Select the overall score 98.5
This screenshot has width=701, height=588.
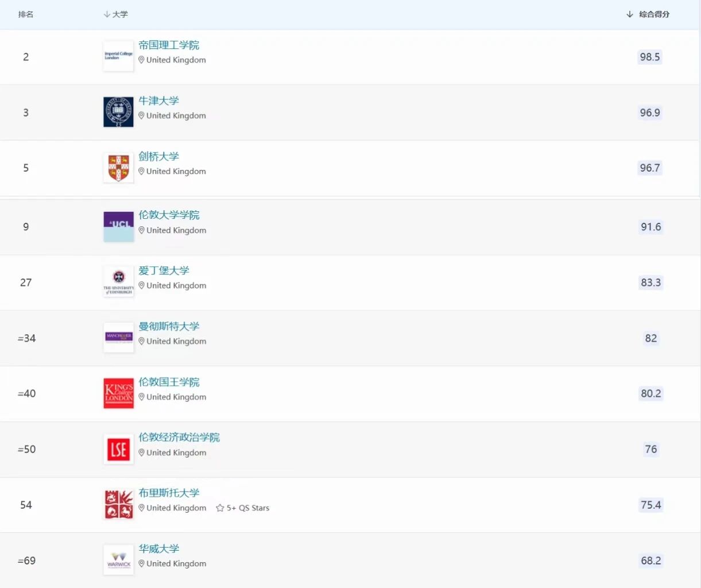click(x=650, y=57)
